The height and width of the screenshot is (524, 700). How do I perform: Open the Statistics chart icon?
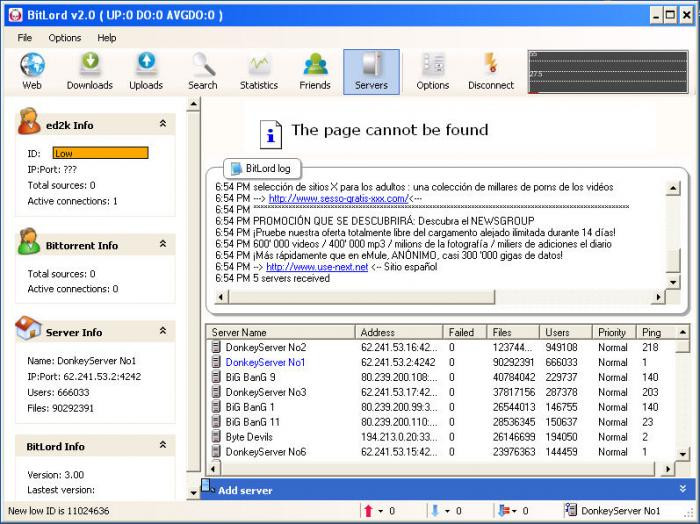pyautogui.click(x=259, y=65)
